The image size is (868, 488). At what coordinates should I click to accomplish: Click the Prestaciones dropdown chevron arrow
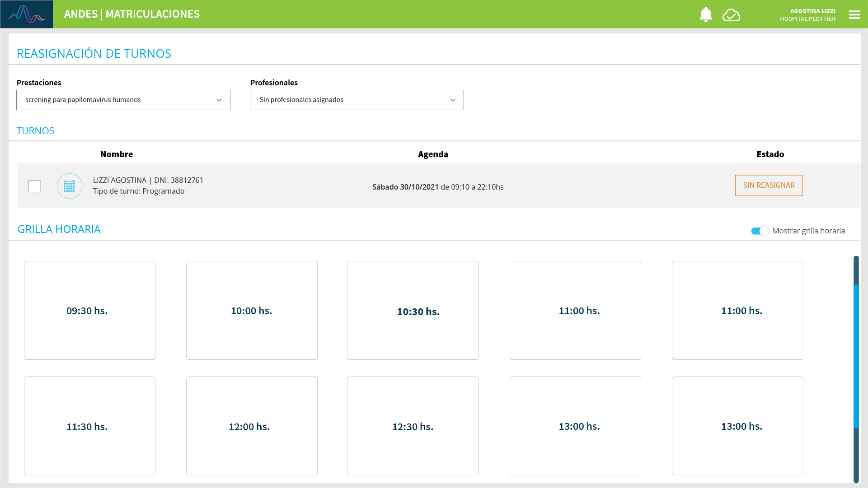[219, 100]
